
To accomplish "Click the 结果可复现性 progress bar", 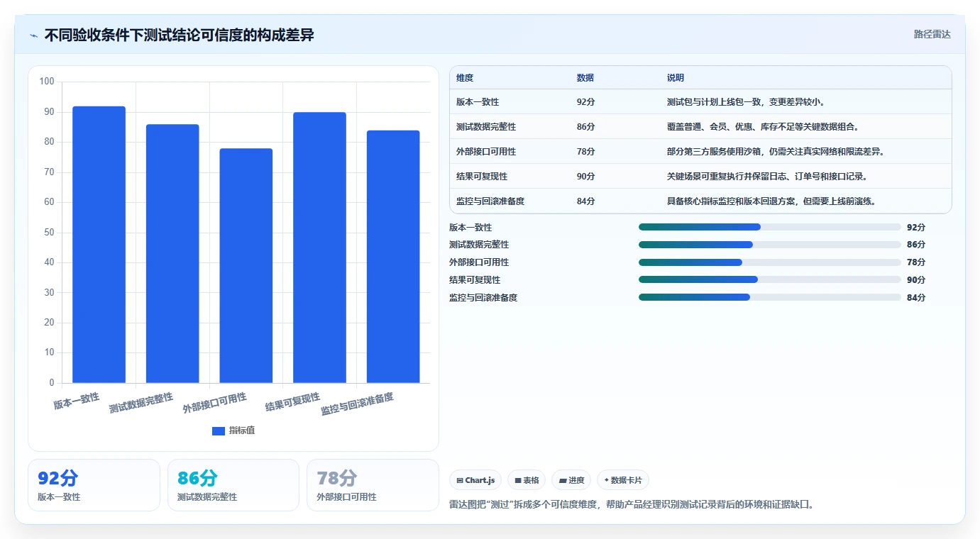I will pos(770,279).
